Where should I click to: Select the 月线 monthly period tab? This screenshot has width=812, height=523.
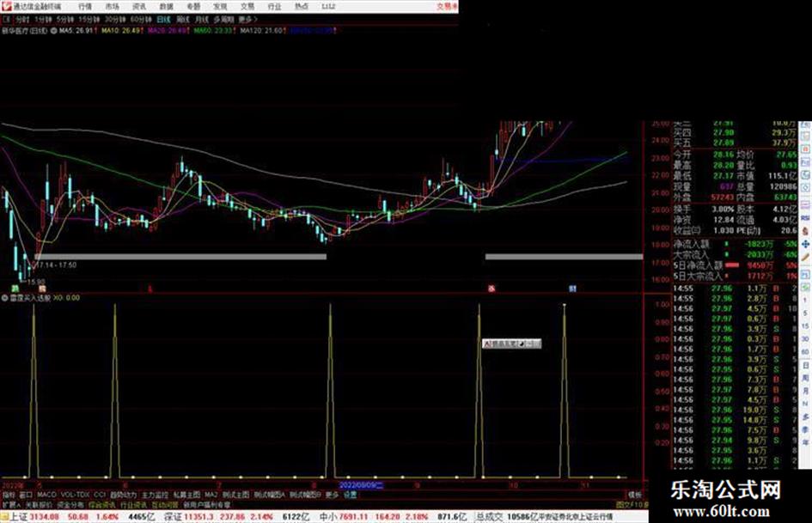[x=201, y=20]
